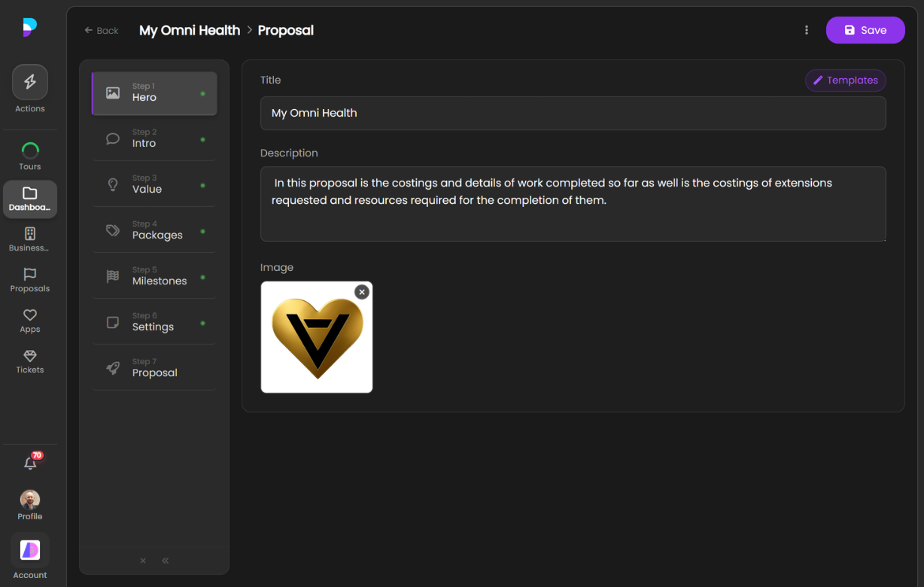The height and width of the screenshot is (587, 924).
Task: Open the Business section in sidebar
Action: [29, 235]
